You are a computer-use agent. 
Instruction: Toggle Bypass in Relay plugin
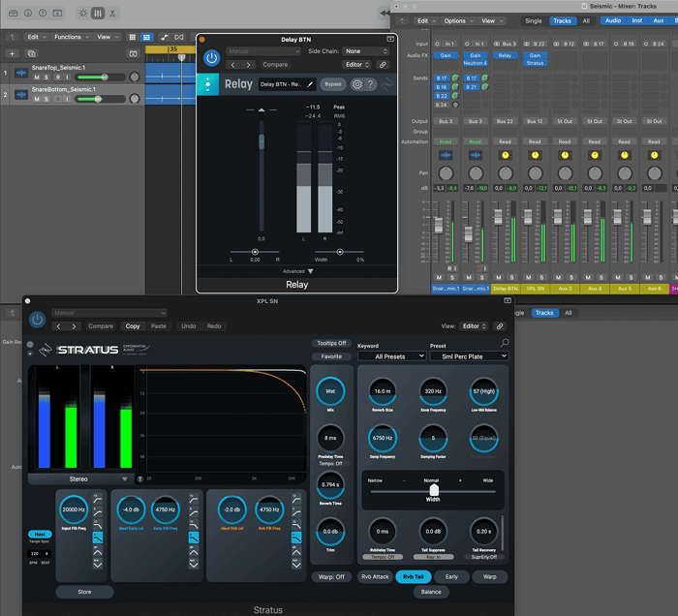point(333,84)
